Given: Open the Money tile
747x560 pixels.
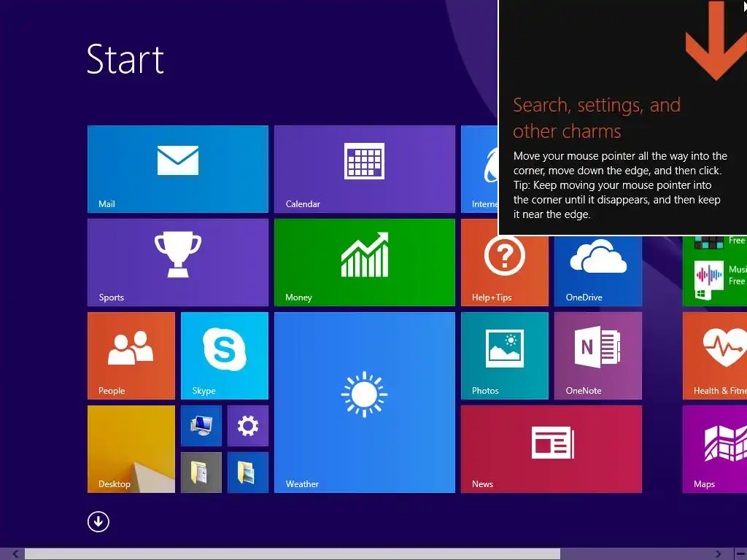Looking at the screenshot, I should 365,262.
